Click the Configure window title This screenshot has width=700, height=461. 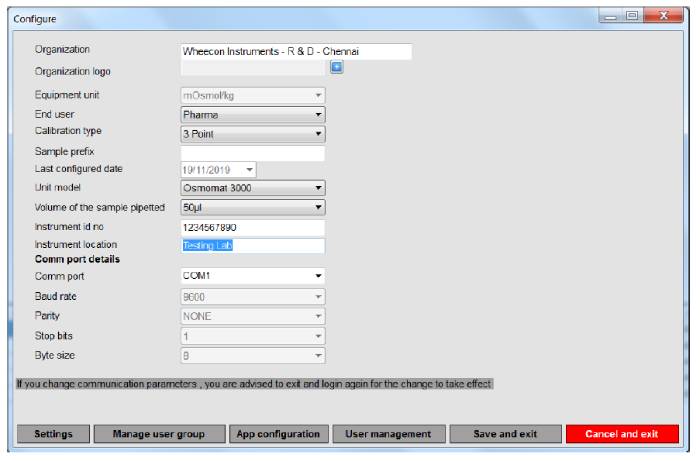tap(35, 19)
